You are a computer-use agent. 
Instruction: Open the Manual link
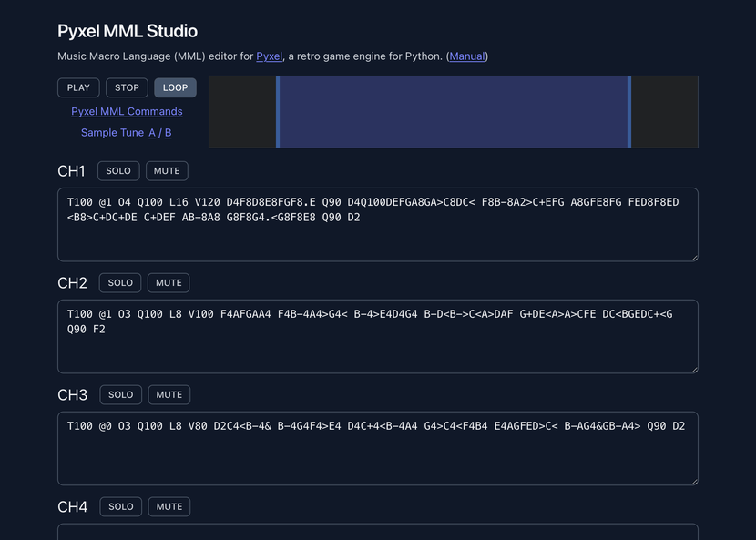click(x=466, y=56)
